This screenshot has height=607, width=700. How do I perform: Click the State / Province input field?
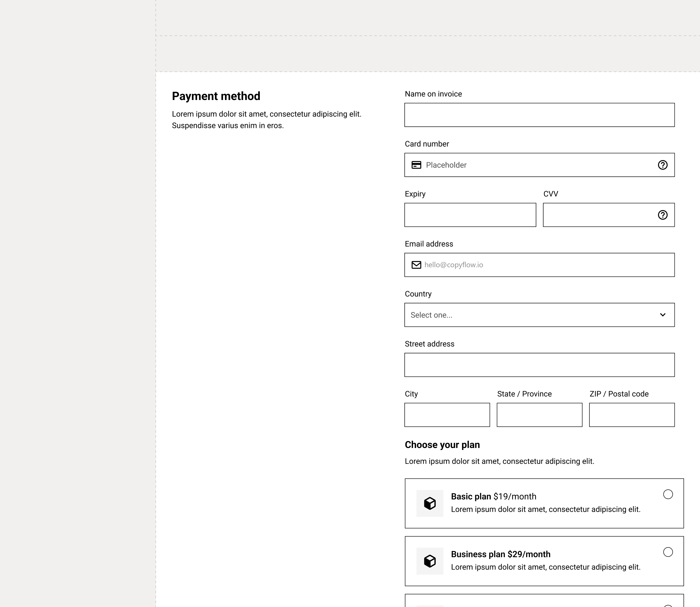(x=539, y=414)
